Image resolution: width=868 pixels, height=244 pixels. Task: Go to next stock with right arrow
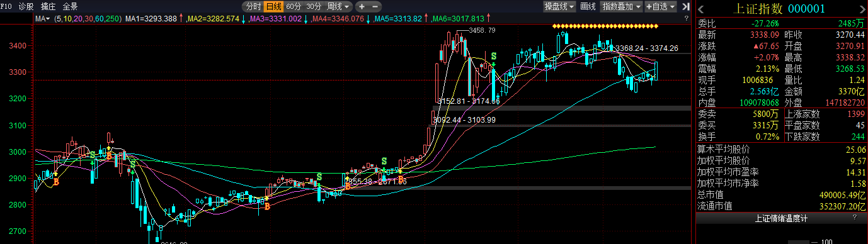pyautogui.click(x=862, y=9)
